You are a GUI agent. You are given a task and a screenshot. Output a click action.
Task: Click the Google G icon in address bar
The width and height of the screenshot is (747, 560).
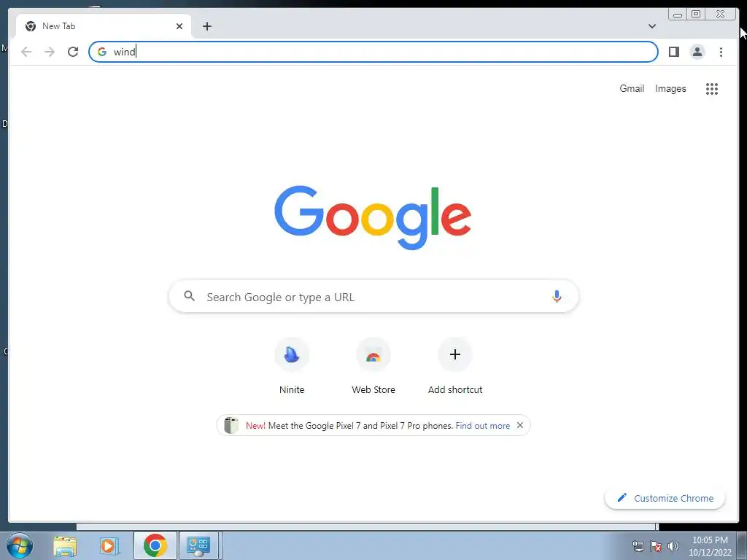coord(102,52)
